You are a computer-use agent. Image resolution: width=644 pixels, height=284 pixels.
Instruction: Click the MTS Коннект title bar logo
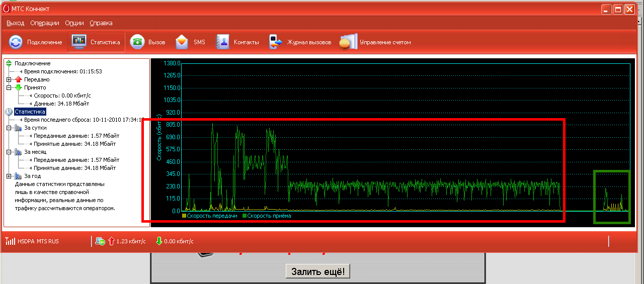pos(6,9)
